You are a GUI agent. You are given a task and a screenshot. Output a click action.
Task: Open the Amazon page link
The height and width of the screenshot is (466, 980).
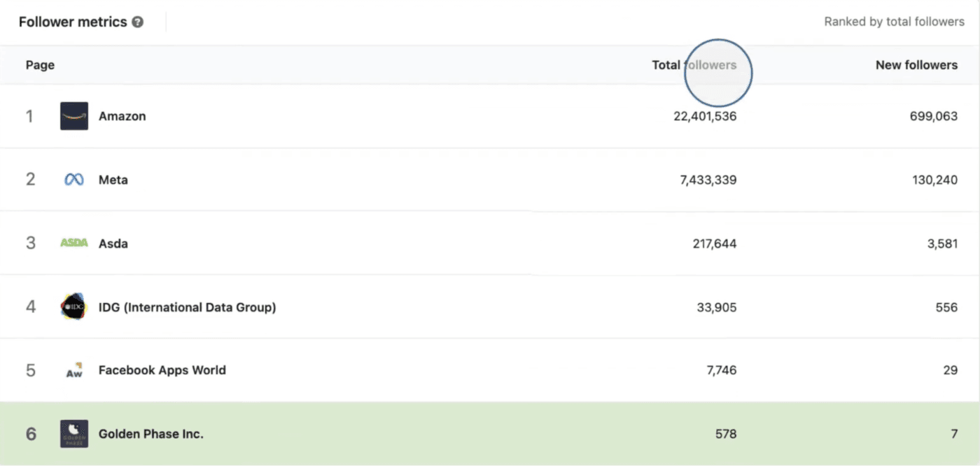coord(122,116)
